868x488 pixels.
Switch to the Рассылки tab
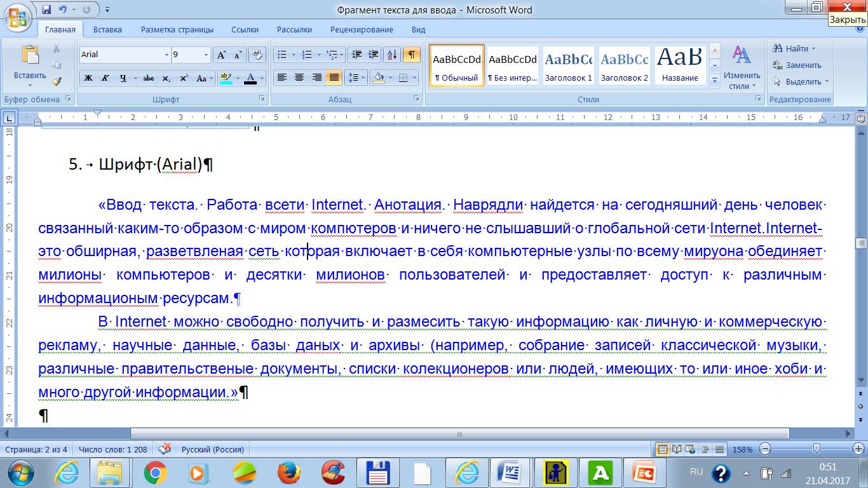pyautogui.click(x=294, y=29)
